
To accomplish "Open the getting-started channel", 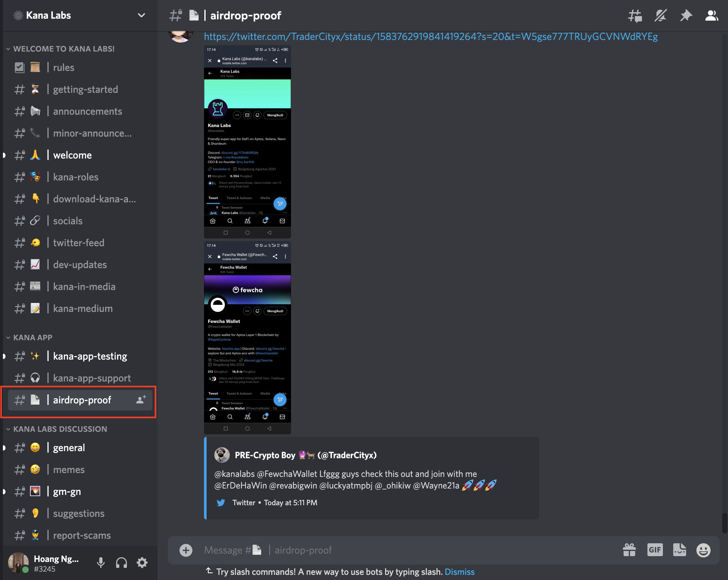I will pyautogui.click(x=80, y=90).
